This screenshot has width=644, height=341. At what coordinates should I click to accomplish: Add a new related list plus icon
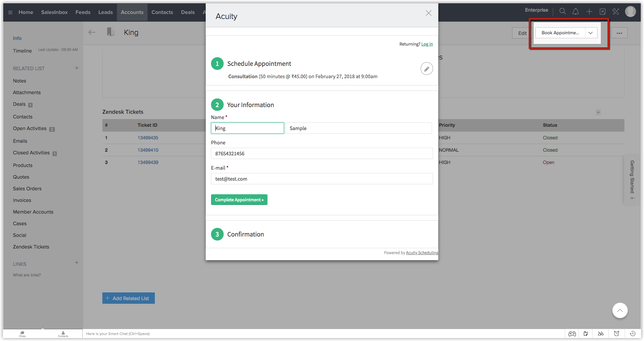(x=77, y=68)
